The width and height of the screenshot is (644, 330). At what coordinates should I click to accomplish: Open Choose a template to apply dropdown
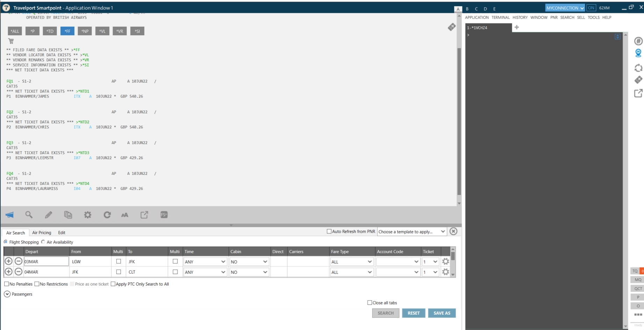pyautogui.click(x=412, y=231)
